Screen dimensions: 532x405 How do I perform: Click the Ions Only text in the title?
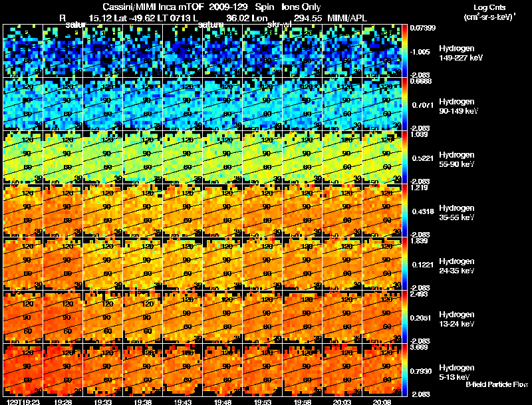coord(301,7)
